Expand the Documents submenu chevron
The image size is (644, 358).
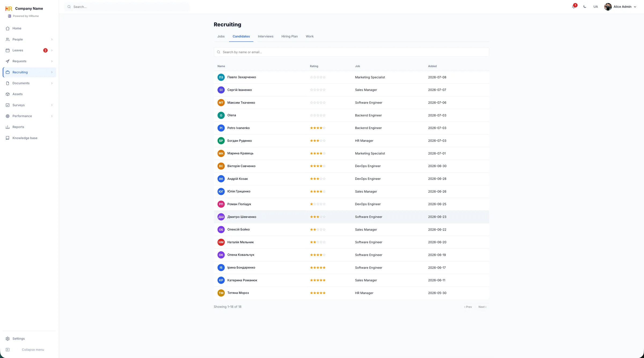[x=52, y=83]
